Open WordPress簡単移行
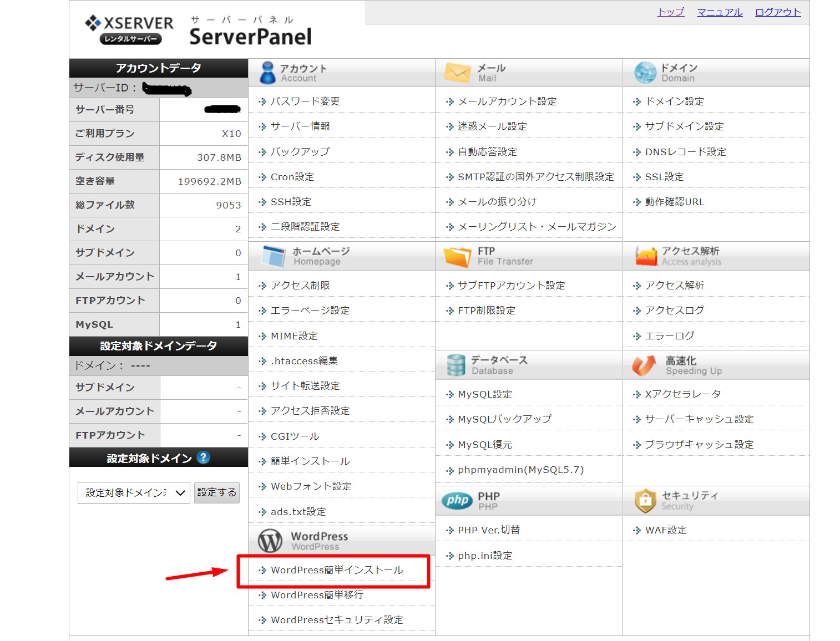 click(317, 595)
